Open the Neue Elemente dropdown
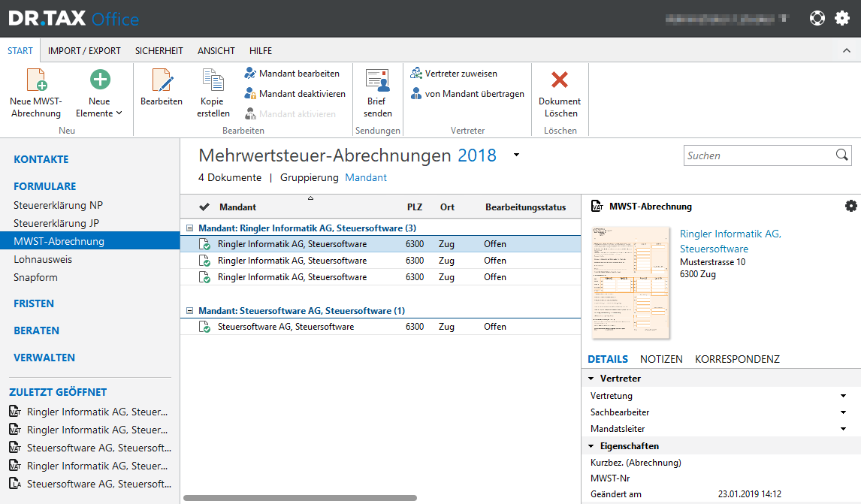 pos(99,93)
